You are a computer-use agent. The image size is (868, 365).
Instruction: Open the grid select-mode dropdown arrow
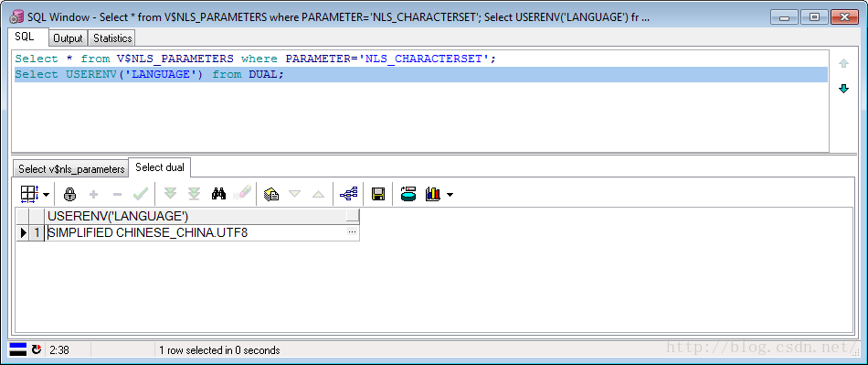point(46,195)
